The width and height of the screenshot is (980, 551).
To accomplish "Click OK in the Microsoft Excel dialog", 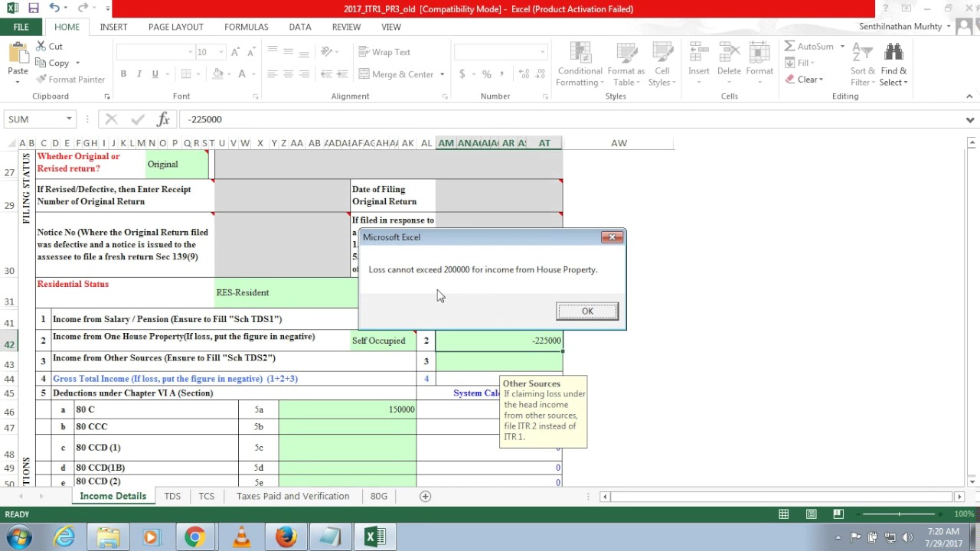I will tap(587, 311).
